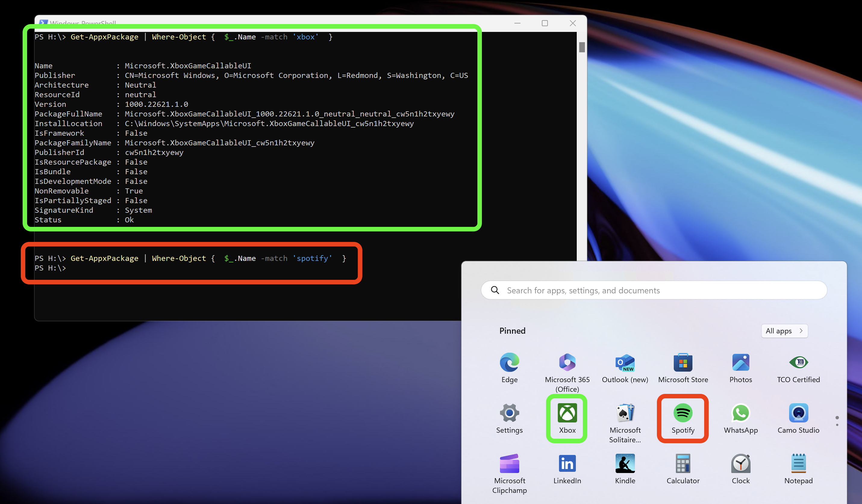Minimize the PowerShell window
This screenshot has height=504, width=862.
point(517,23)
